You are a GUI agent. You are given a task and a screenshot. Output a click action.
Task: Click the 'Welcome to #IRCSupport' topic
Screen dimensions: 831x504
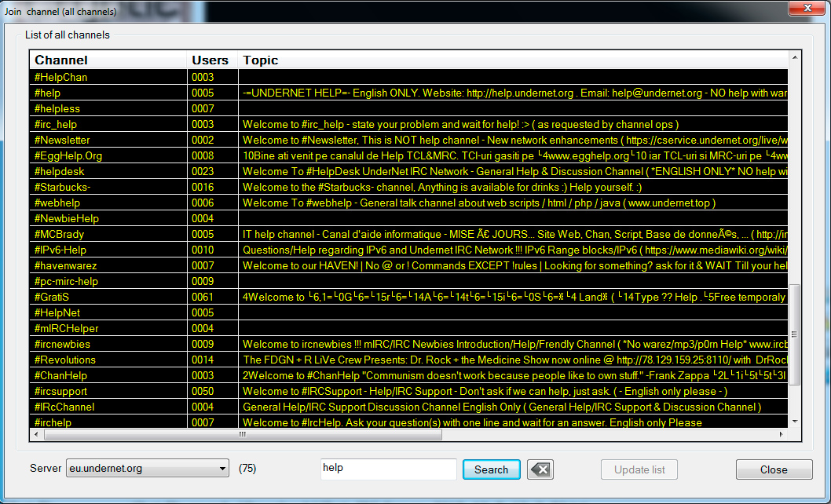pos(485,391)
